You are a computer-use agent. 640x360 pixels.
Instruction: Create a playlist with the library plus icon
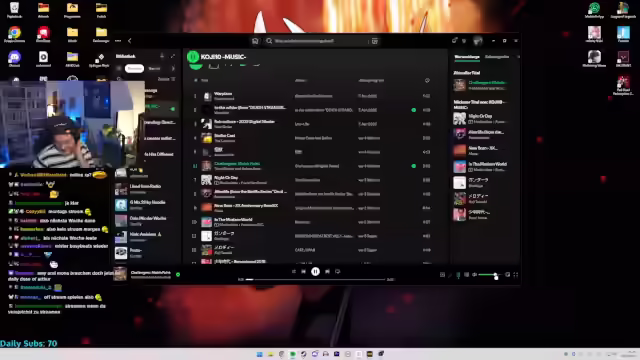162,56
